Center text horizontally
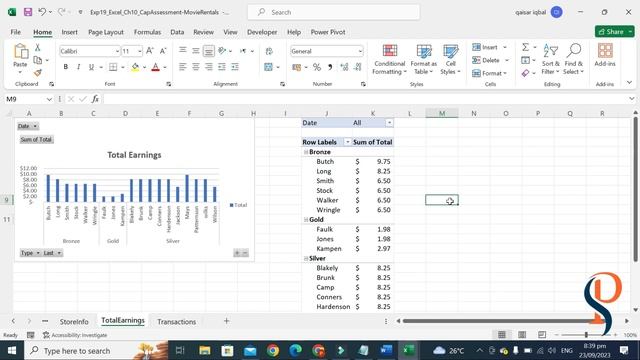Viewport: 640px width, 360px height. coord(196,67)
